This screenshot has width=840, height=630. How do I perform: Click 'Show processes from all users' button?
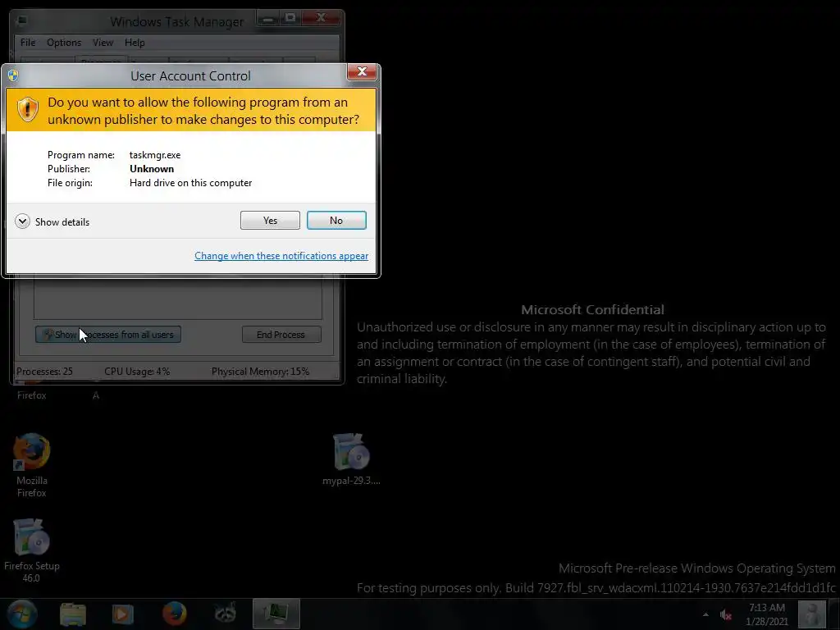click(x=108, y=335)
